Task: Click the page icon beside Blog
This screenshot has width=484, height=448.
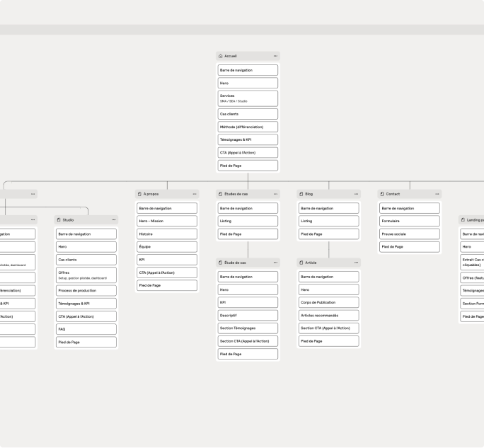Action: tap(301, 194)
